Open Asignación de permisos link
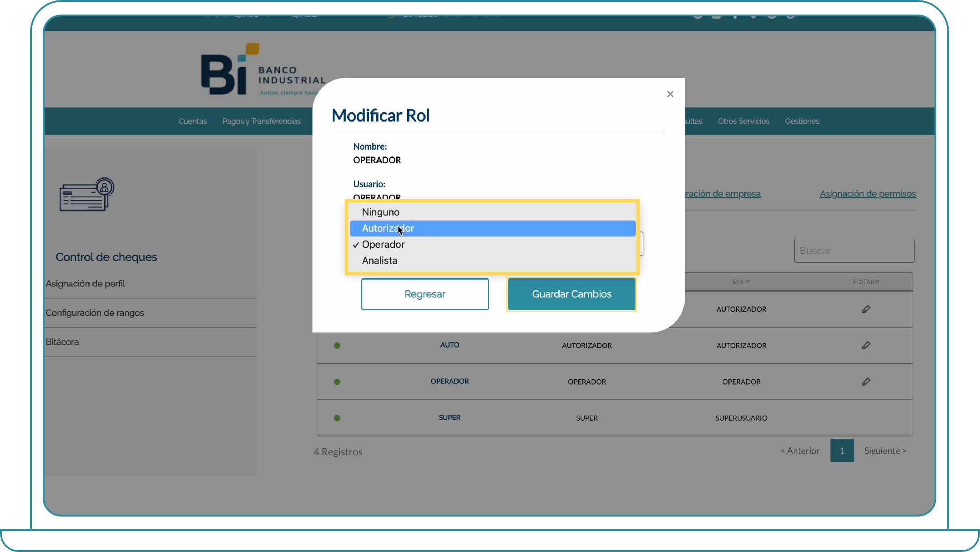Screen dimensions: 980x552 point(868,194)
